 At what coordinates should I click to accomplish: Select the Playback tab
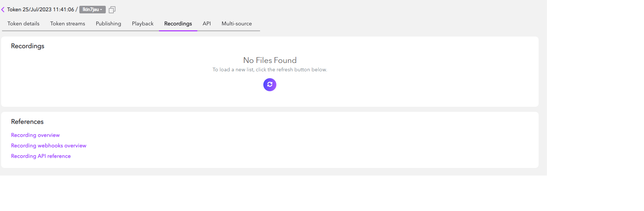click(x=143, y=24)
